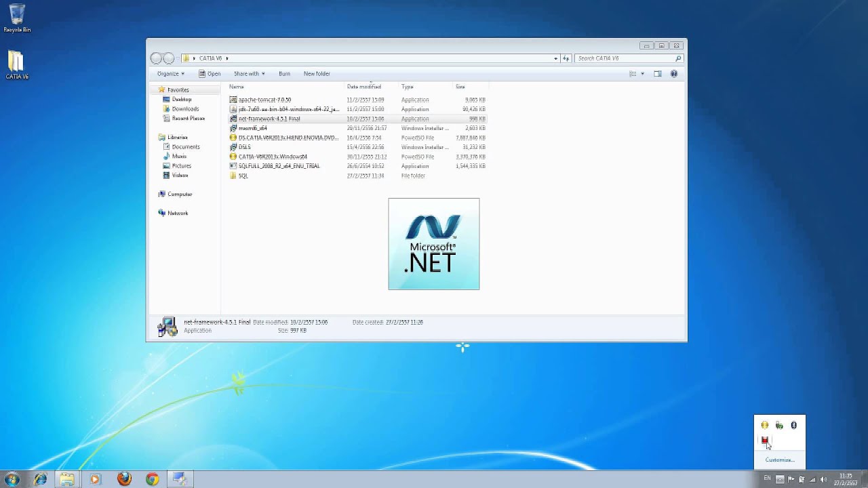Viewport: 868px width, 488px height.
Task: Open the Recycle Bin desktop icon
Action: (17, 18)
